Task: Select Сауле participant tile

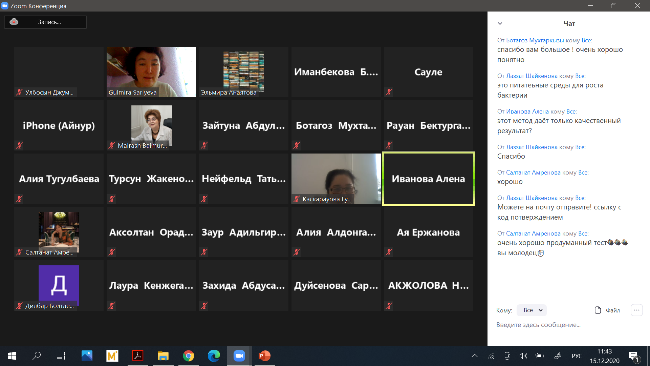Action: pyautogui.click(x=428, y=72)
